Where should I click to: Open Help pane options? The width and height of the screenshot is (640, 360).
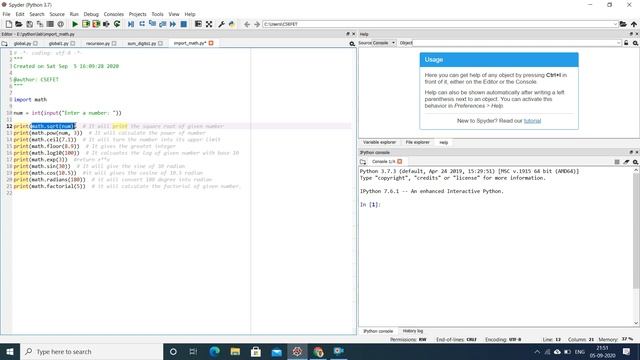(635, 43)
